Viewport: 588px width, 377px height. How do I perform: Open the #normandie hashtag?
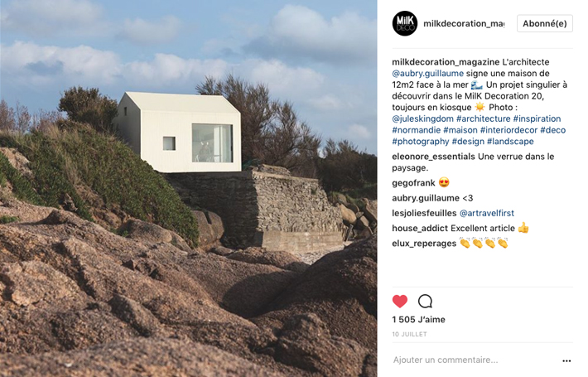point(417,130)
